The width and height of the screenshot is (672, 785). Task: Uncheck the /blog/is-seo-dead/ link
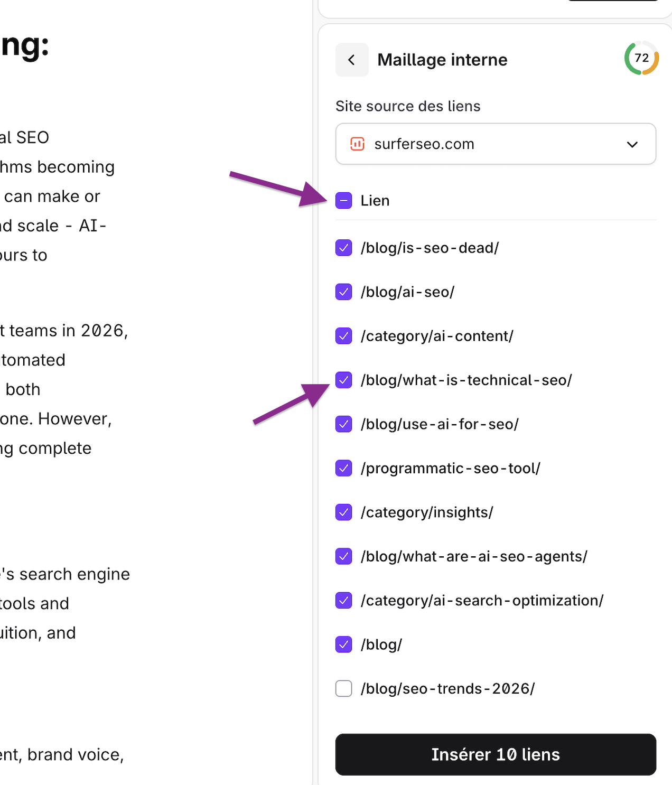(x=344, y=248)
